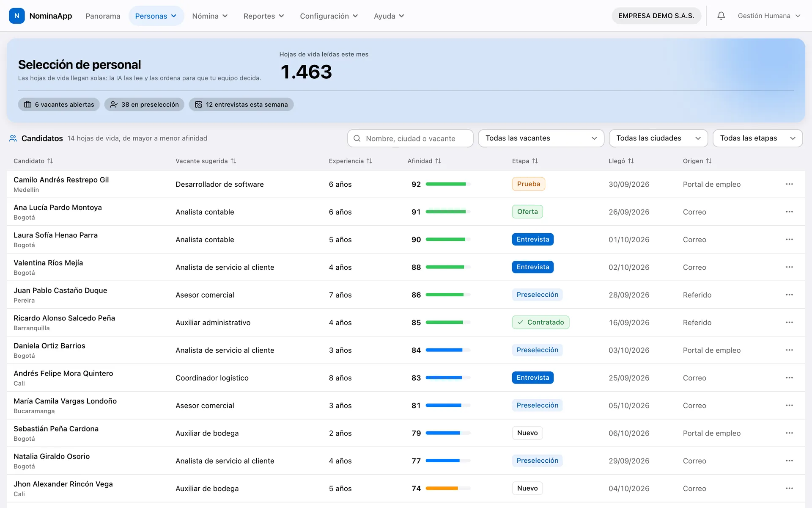Open the Personas menu
The image size is (812, 508).
point(156,16)
